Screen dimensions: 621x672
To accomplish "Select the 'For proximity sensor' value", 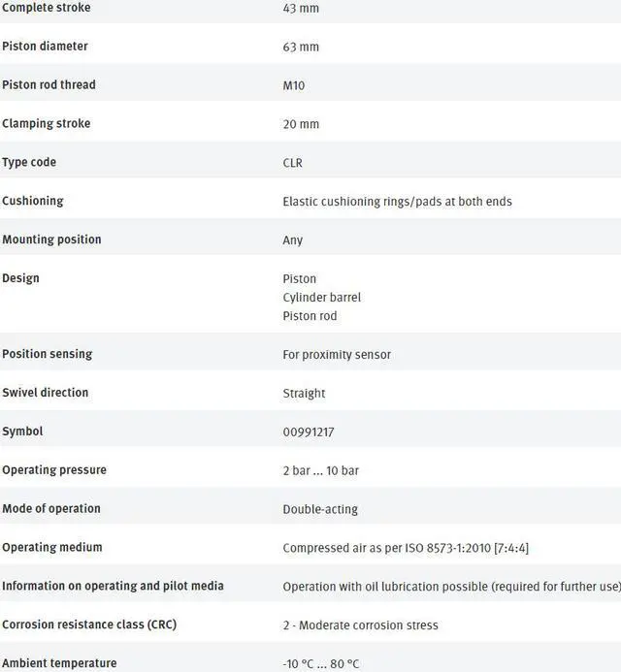I will click(x=337, y=355).
